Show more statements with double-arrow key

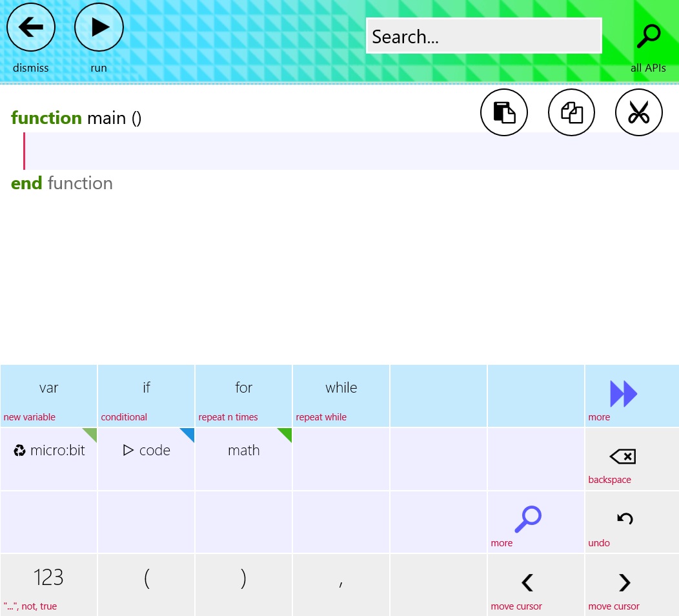tap(623, 393)
